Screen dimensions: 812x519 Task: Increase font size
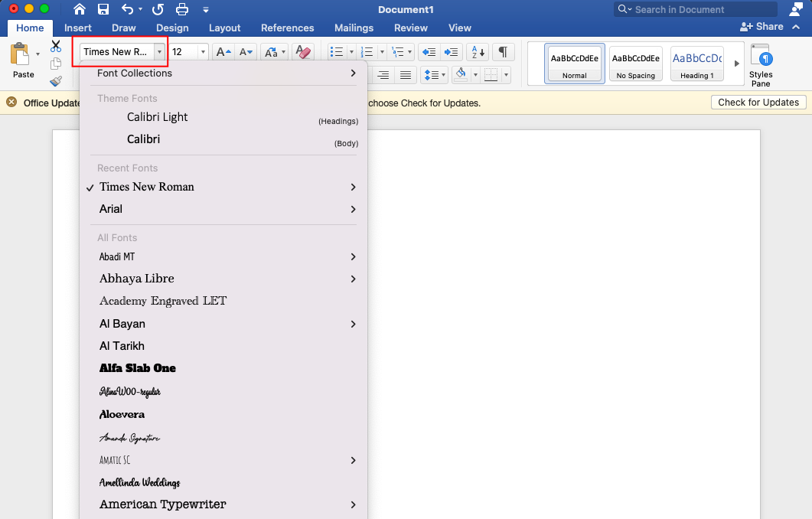[x=223, y=52]
